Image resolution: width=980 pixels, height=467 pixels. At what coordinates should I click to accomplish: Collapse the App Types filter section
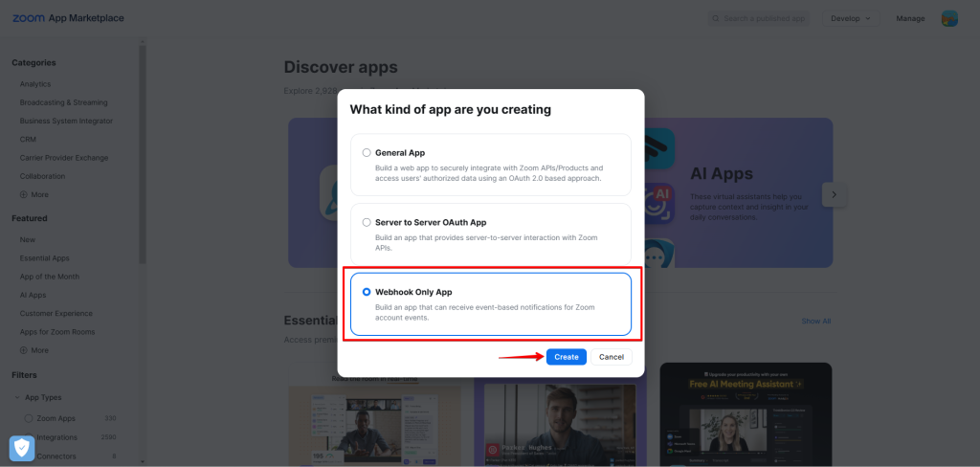(16, 397)
